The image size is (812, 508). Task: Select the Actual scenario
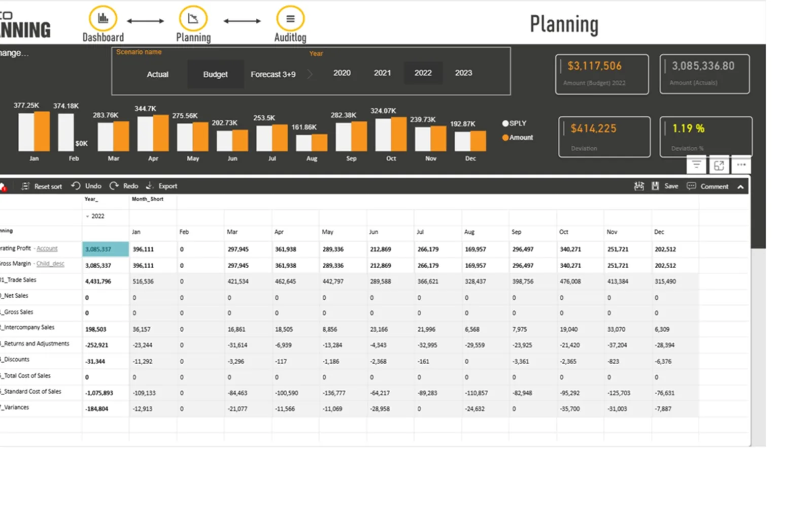[x=157, y=74]
